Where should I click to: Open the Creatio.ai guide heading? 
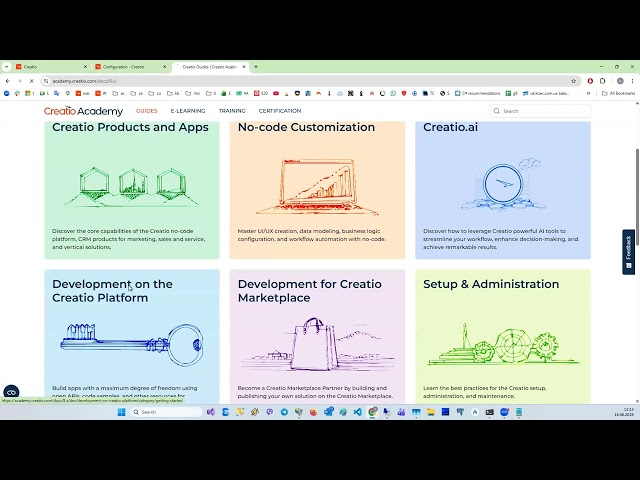[450, 127]
